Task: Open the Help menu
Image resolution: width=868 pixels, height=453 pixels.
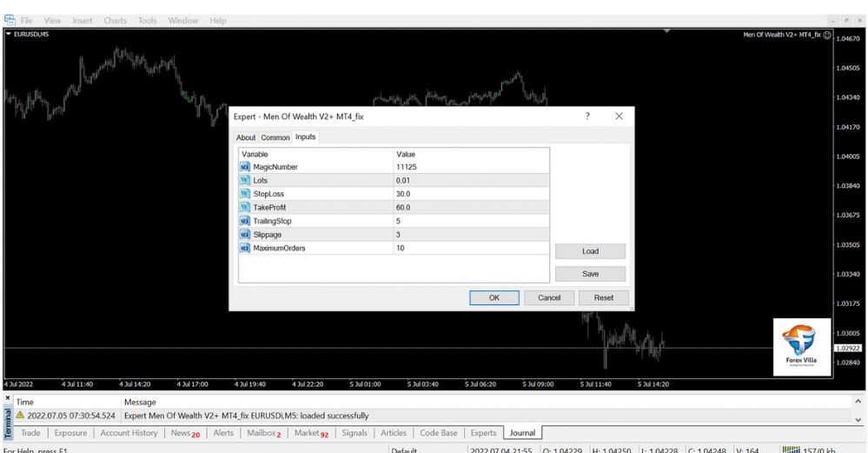Action: coord(217,21)
